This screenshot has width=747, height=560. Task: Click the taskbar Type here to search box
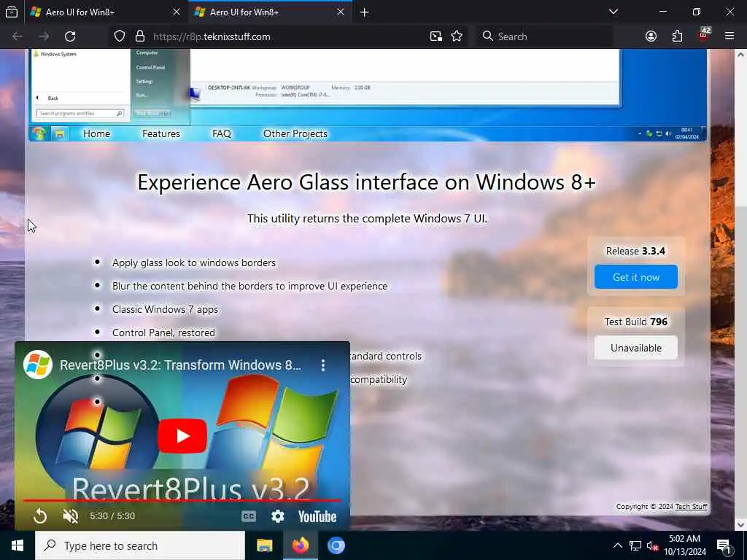click(x=140, y=545)
